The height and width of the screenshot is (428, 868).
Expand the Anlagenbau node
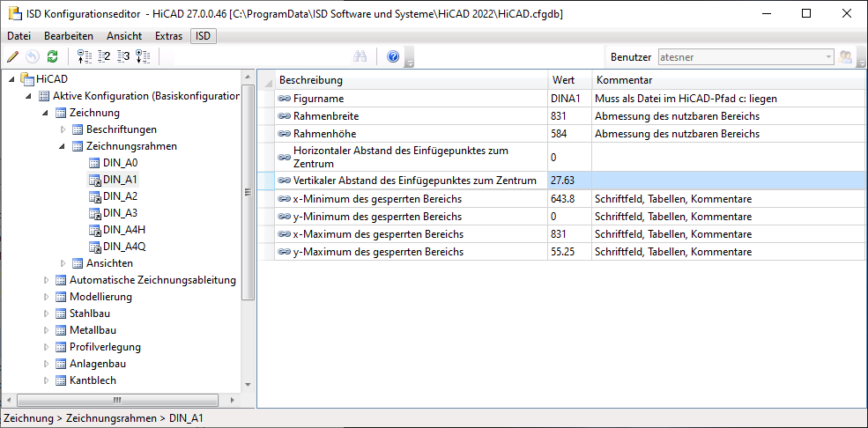[46, 364]
